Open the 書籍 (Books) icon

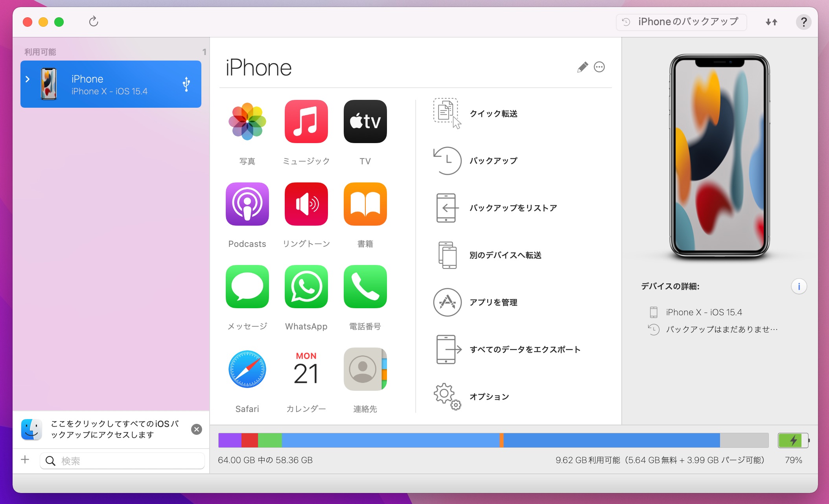(x=365, y=204)
